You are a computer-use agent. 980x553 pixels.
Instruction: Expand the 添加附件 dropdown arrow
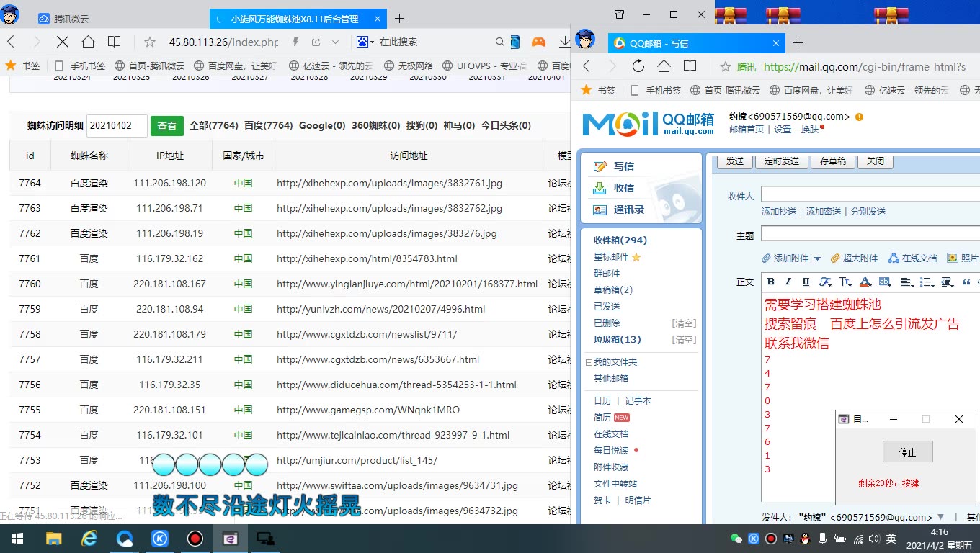point(817,258)
